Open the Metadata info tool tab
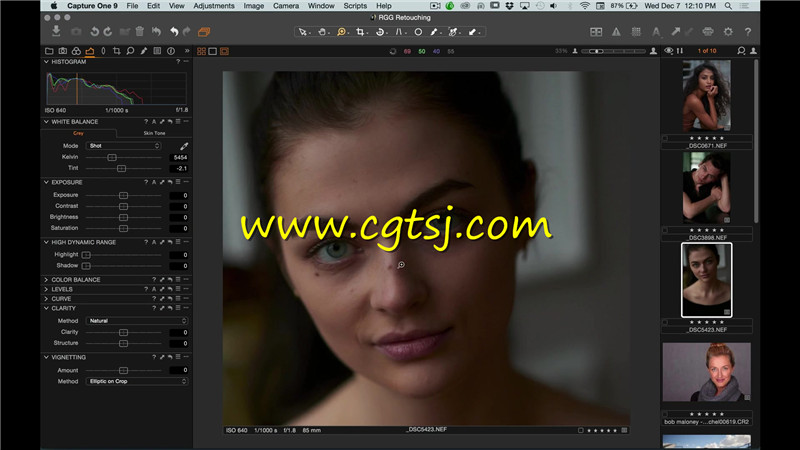This screenshot has width=800, height=450. [x=171, y=51]
